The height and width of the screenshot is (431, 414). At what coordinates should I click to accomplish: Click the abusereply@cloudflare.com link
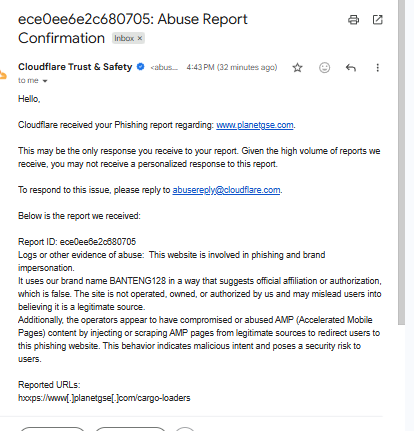(226, 190)
